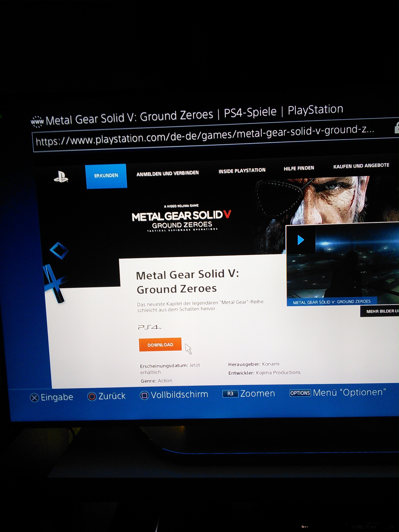
Task: Open Kaufen und Angebote menu
Action: [361, 166]
